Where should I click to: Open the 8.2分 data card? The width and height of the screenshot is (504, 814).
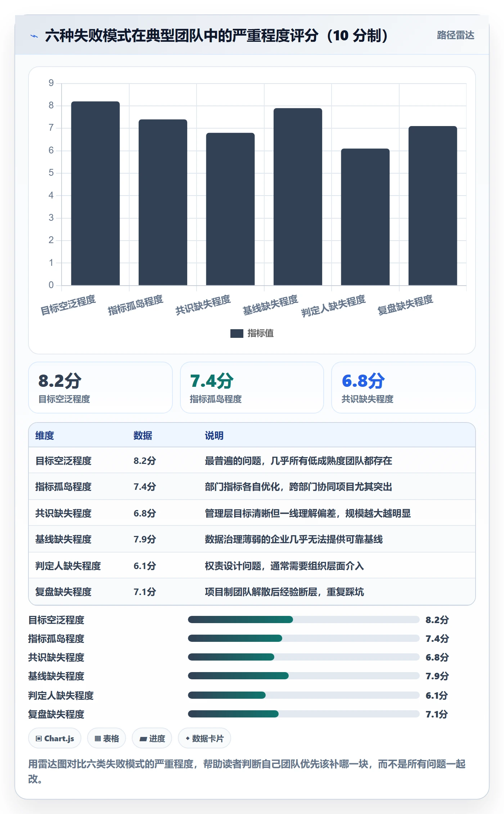coord(100,388)
